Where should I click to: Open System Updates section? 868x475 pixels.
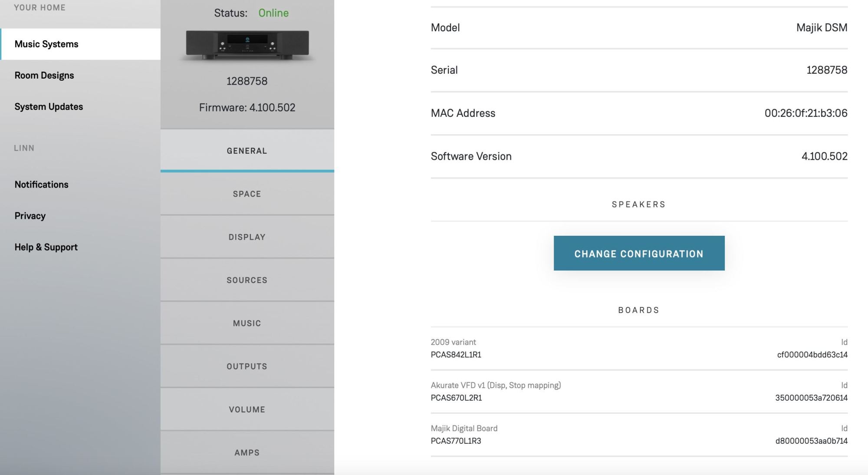(x=49, y=107)
